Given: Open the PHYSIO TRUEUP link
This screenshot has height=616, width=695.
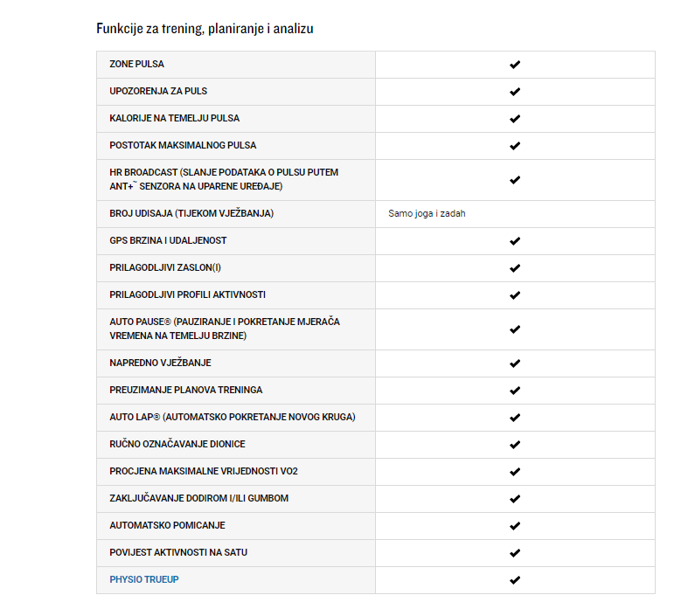Looking at the screenshot, I should click(144, 579).
